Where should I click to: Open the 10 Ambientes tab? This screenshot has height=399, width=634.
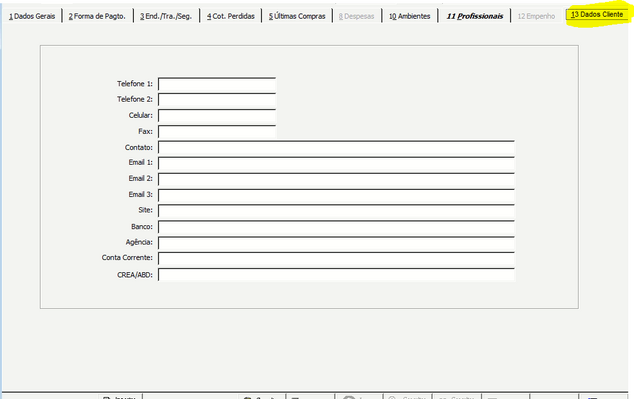[x=409, y=16]
